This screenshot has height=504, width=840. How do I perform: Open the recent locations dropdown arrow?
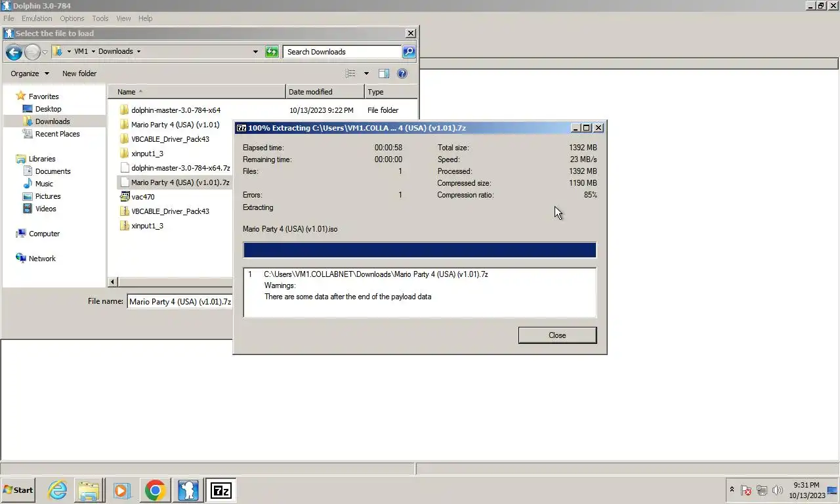point(45,52)
